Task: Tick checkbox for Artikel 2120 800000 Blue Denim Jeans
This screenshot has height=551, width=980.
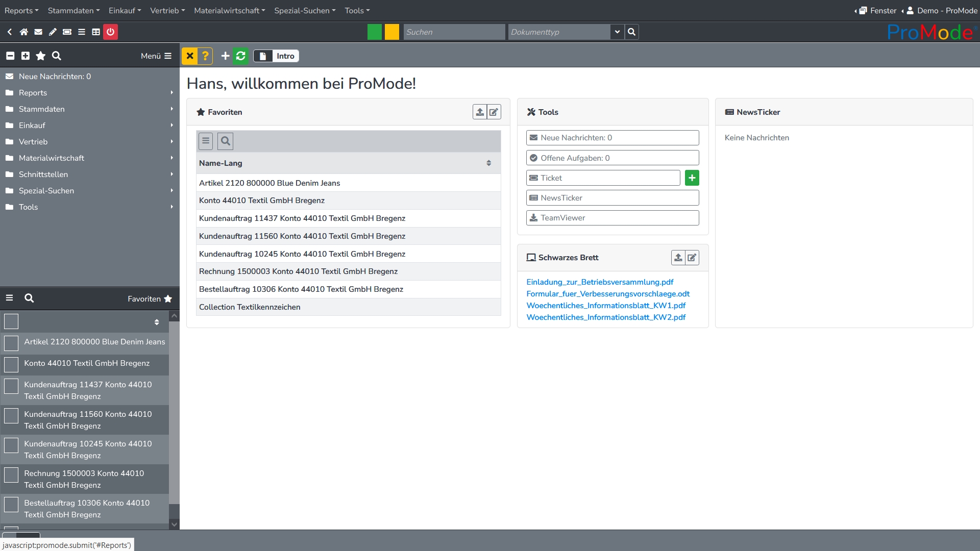Action: point(11,343)
